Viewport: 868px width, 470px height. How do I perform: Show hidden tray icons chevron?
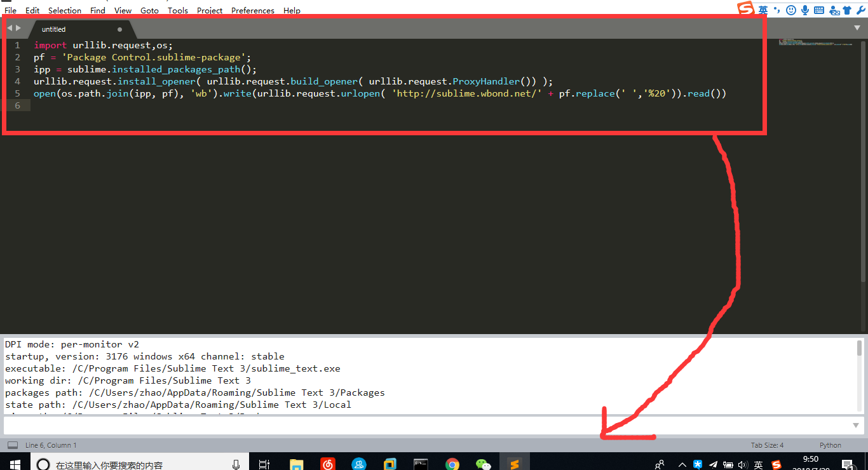coord(682,464)
